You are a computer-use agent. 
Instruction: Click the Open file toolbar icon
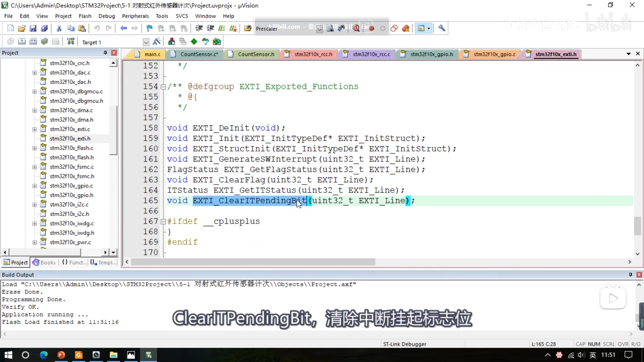tap(22, 28)
